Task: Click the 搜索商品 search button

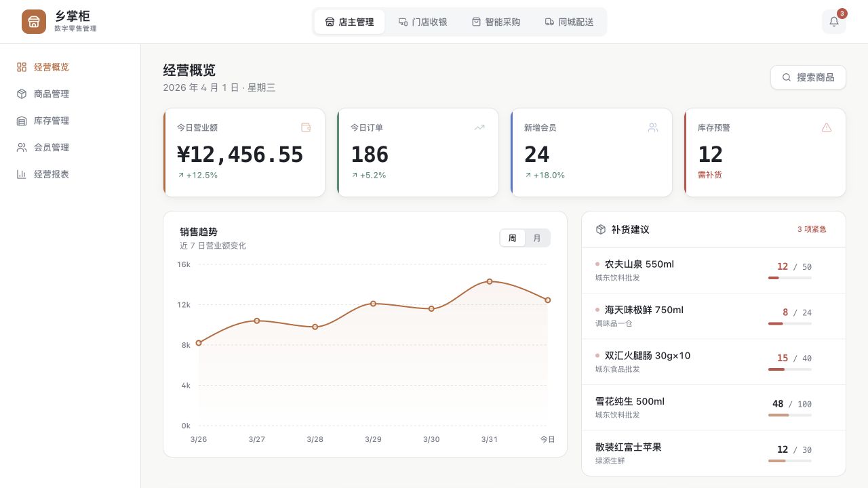Action: tap(808, 77)
